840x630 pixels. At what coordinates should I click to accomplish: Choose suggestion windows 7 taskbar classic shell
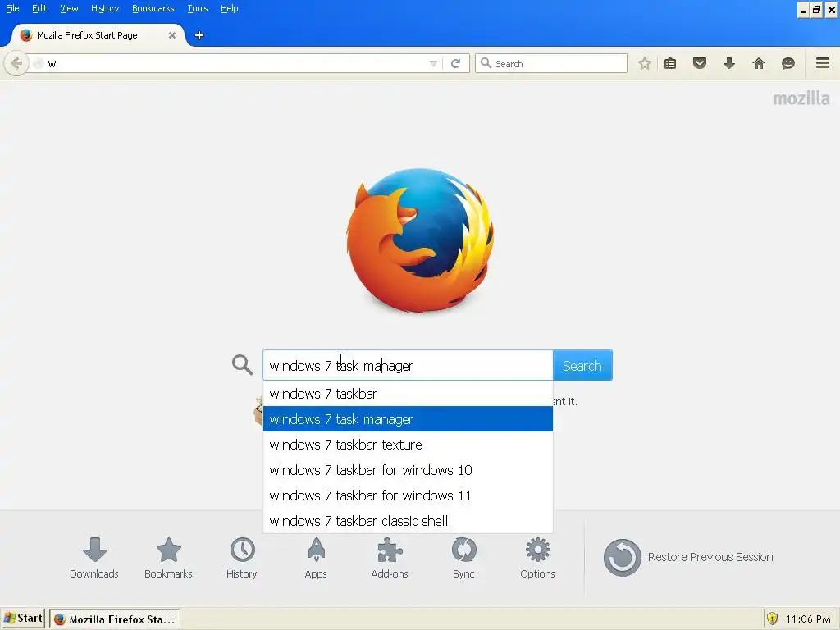(408, 521)
